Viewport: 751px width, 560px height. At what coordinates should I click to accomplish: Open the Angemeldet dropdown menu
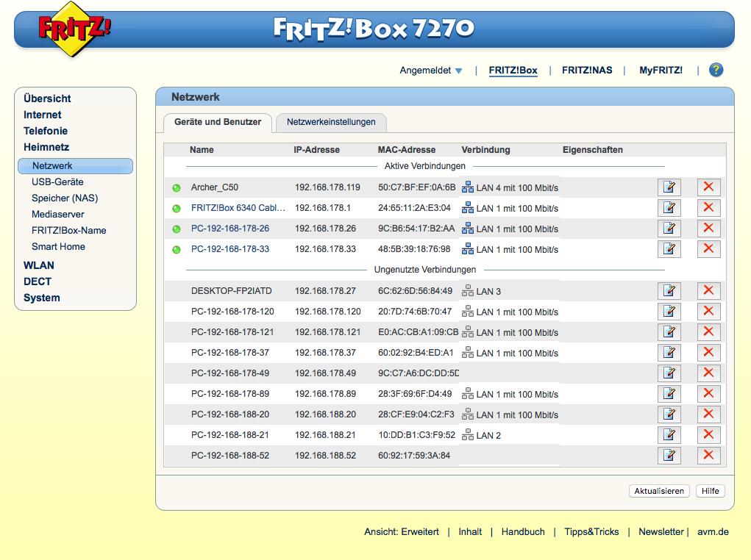tap(430, 71)
